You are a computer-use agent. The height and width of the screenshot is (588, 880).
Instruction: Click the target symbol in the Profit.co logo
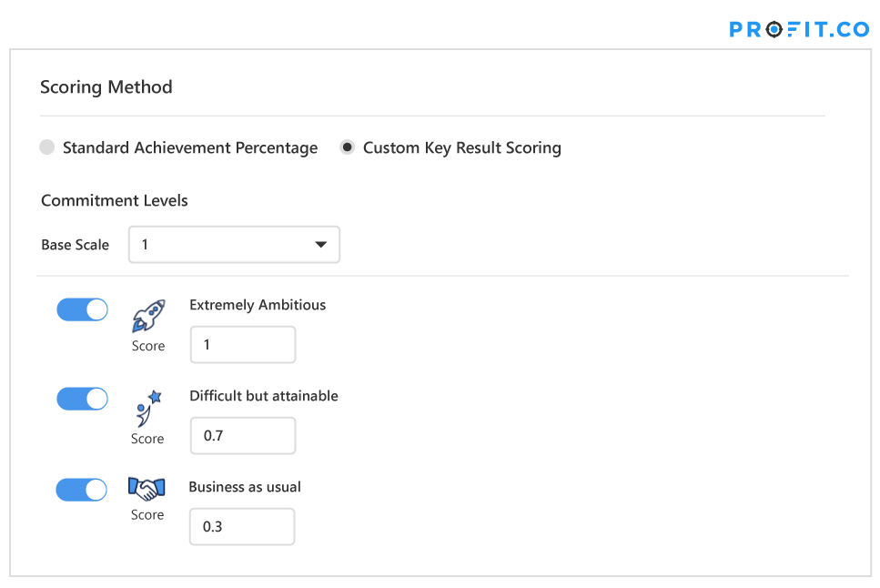tap(774, 29)
